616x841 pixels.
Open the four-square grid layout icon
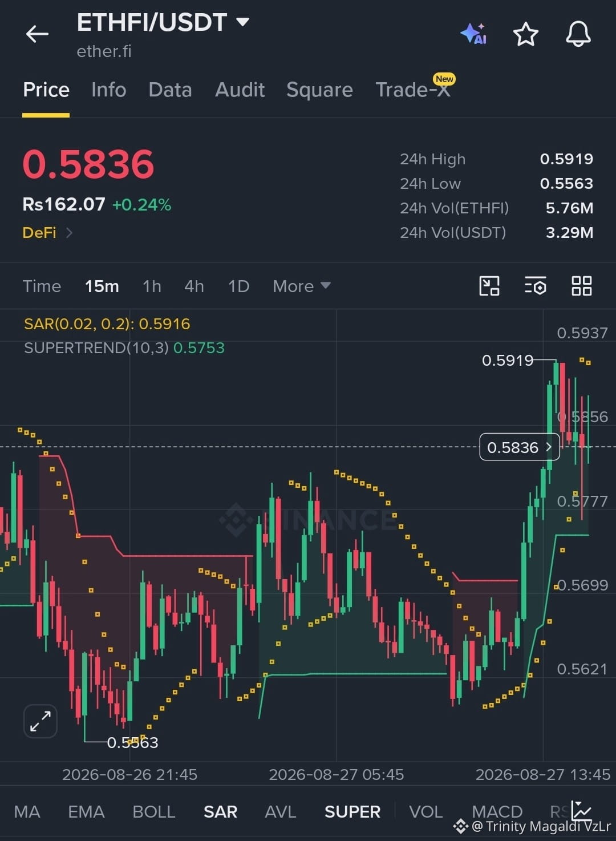(582, 286)
